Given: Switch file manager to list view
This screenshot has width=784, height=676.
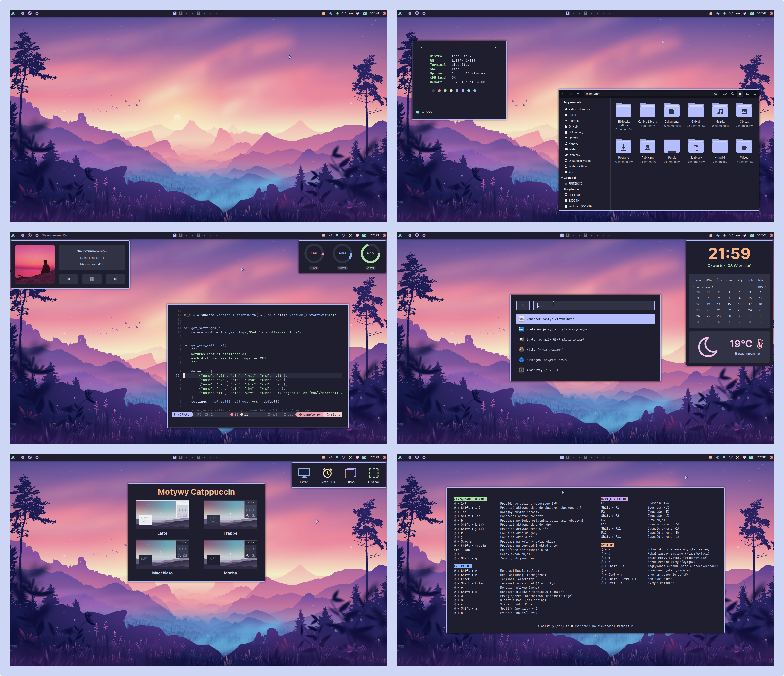Looking at the screenshot, I should coord(747,94).
